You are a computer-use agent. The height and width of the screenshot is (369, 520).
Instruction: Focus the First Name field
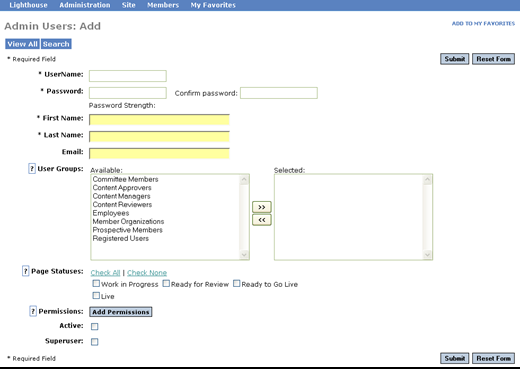coord(159,120)
